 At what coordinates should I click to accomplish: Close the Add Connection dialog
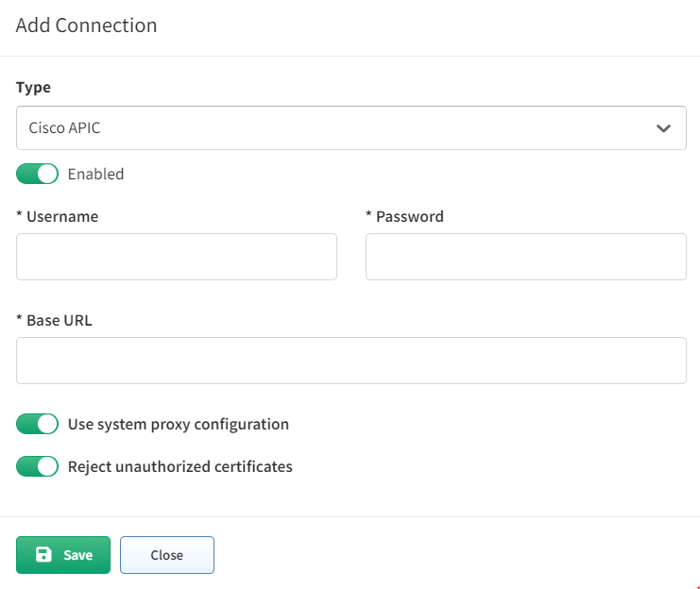[x=167, y=555]
